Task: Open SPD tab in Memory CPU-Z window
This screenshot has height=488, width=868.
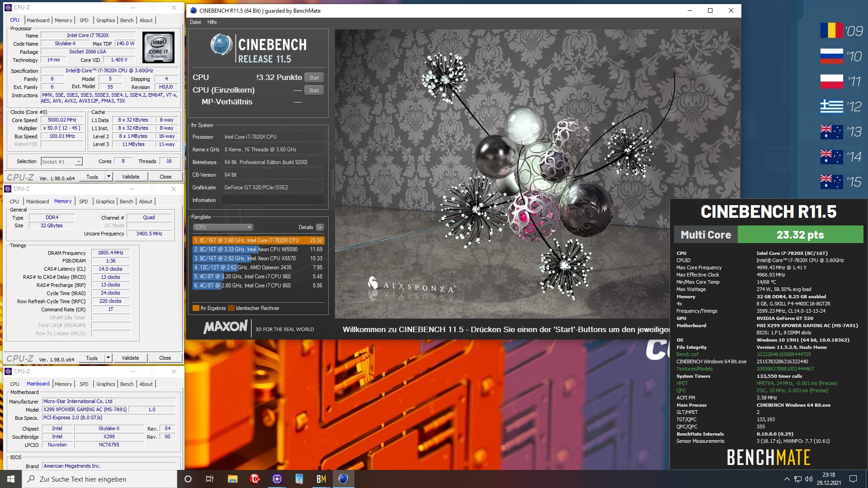Action: tap(84, 202)
